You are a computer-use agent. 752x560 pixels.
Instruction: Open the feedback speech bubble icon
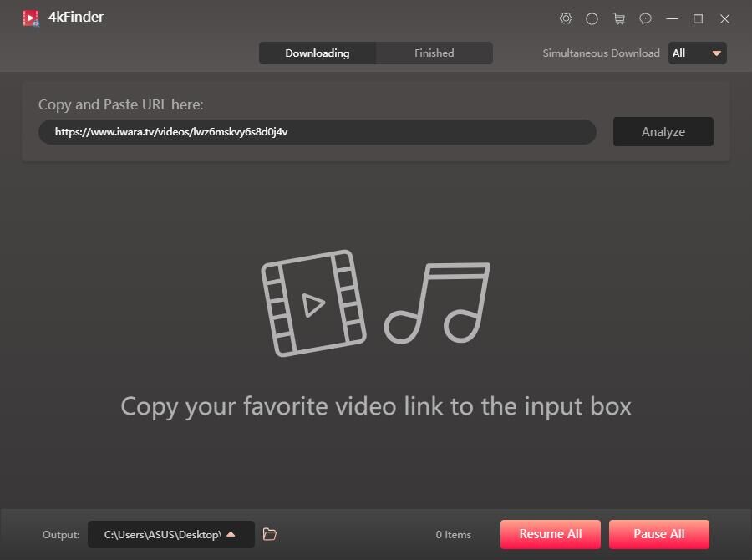pyautogui.click(x=645, y=18)
